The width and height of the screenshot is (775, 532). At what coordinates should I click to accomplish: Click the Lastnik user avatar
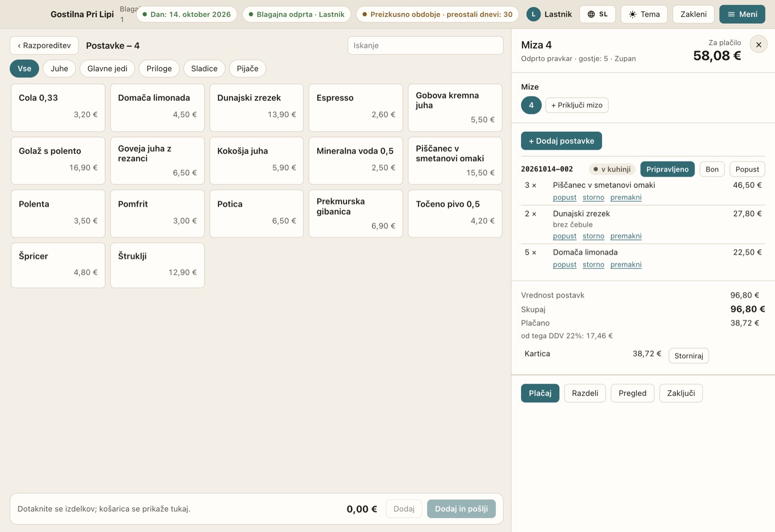pos(533,14)
